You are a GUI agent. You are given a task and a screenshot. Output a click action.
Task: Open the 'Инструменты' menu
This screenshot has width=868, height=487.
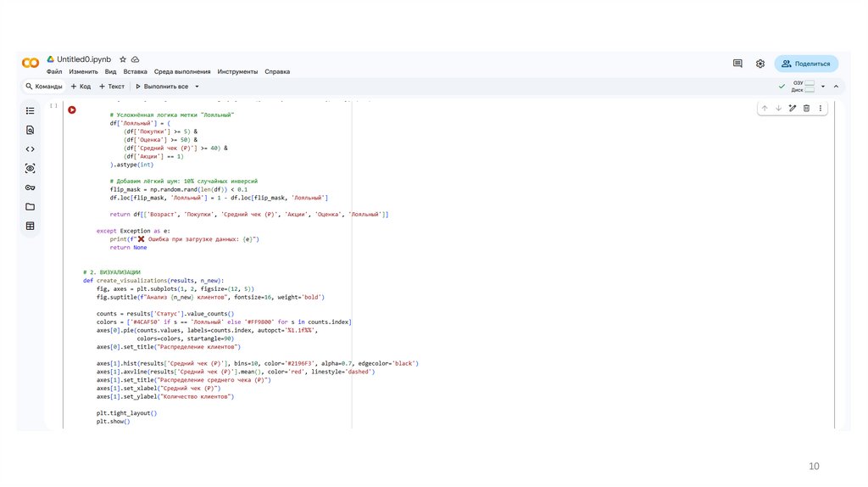tap(237, 72)
